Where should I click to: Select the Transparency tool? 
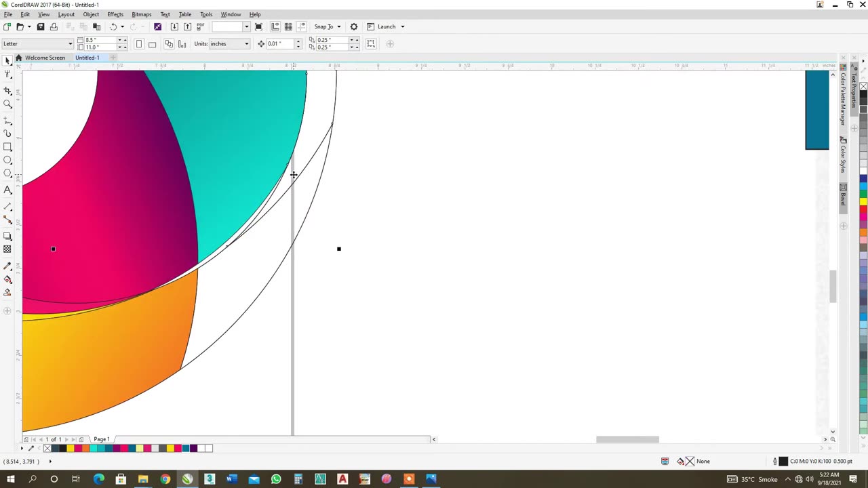[7, 249]
